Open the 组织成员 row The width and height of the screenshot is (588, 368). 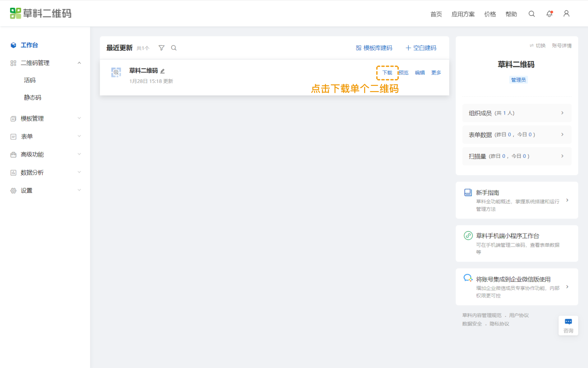517,113
